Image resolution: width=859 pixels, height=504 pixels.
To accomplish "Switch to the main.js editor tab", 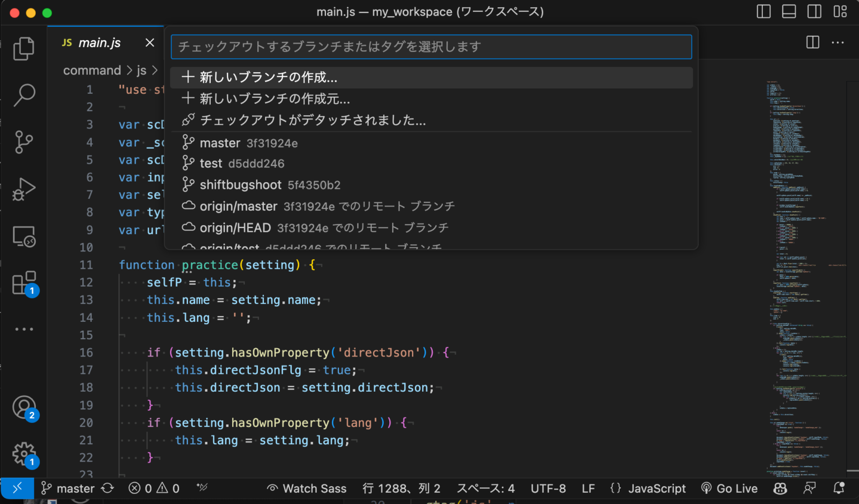I will click(x=100, y=42).
